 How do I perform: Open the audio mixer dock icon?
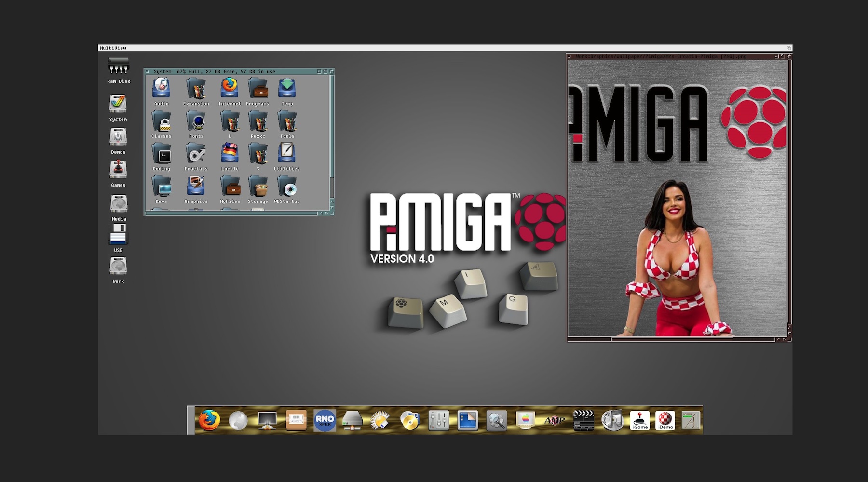[438, 420]
